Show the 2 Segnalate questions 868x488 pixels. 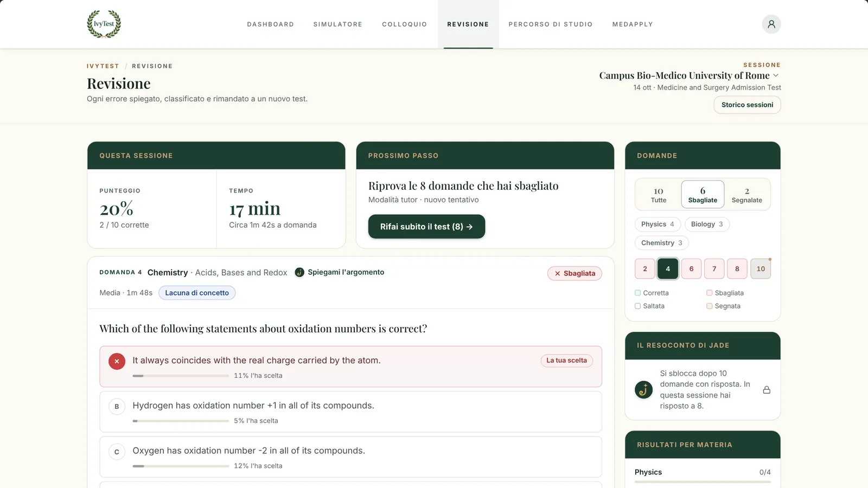[x=747, y=195]
